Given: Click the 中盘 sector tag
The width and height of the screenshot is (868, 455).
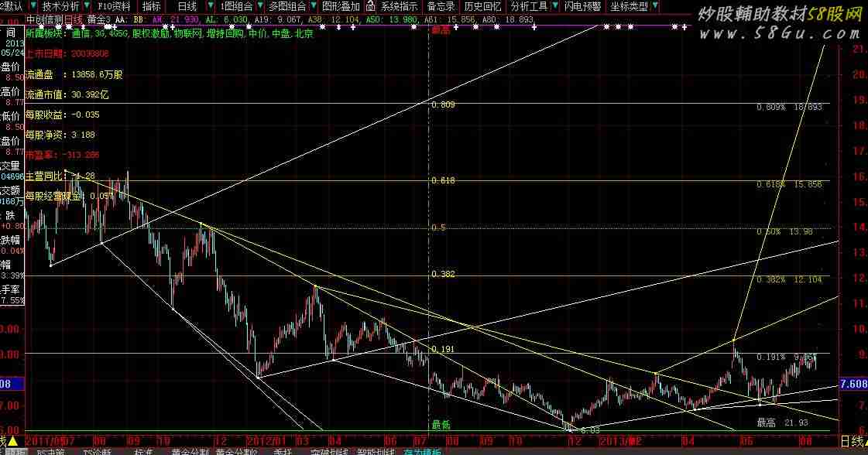Looking at the screenshot, I should click(281, 33).
